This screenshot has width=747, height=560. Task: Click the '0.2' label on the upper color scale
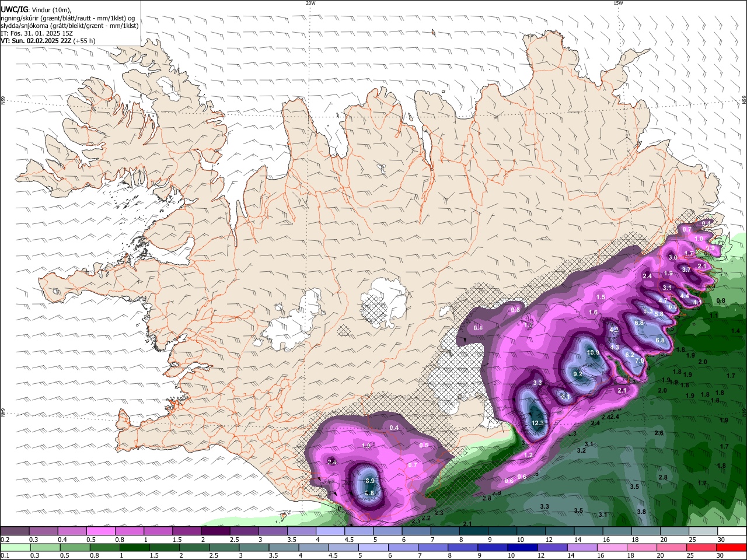pos(5,540)
